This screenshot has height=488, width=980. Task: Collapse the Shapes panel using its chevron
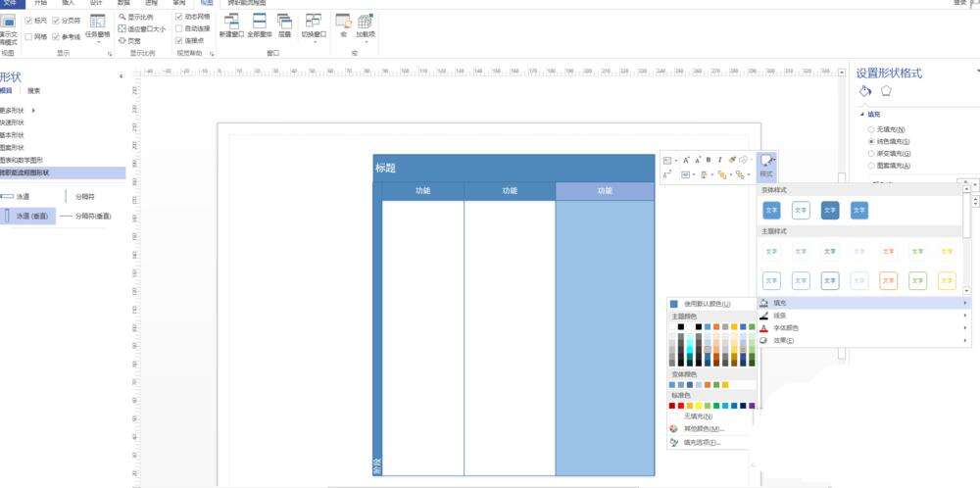[x=122, y=76]
